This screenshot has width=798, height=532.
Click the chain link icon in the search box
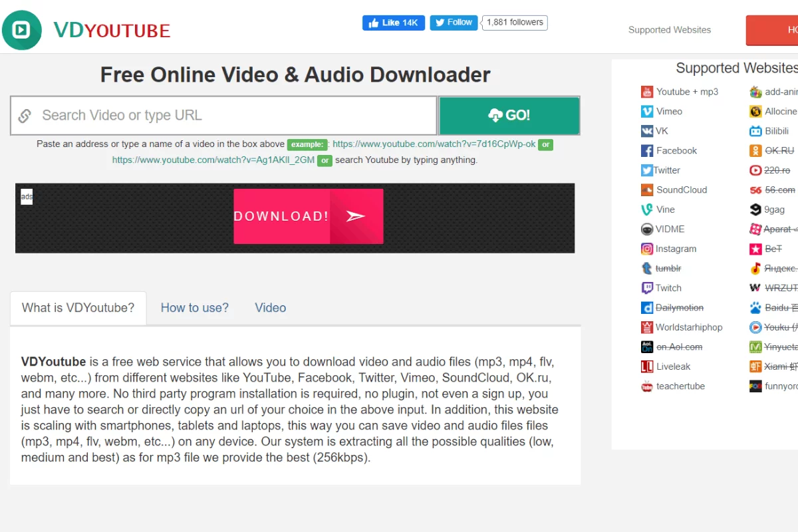(x=25, y=116)
